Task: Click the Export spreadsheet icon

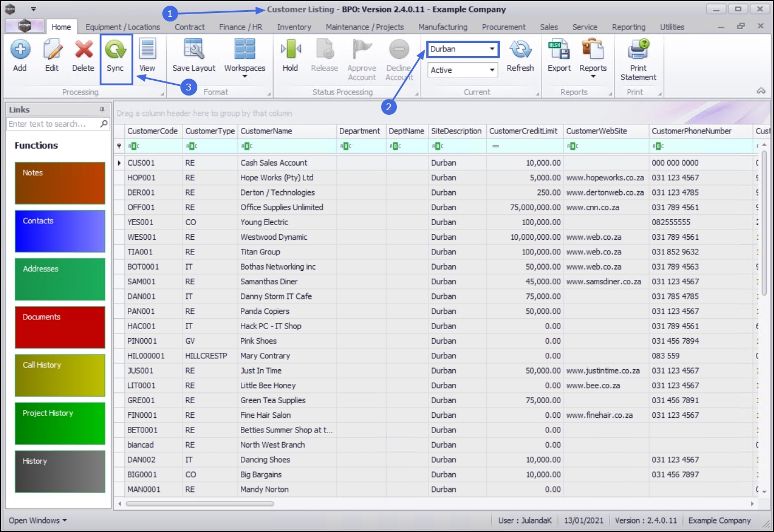Action: pos(559,50)
